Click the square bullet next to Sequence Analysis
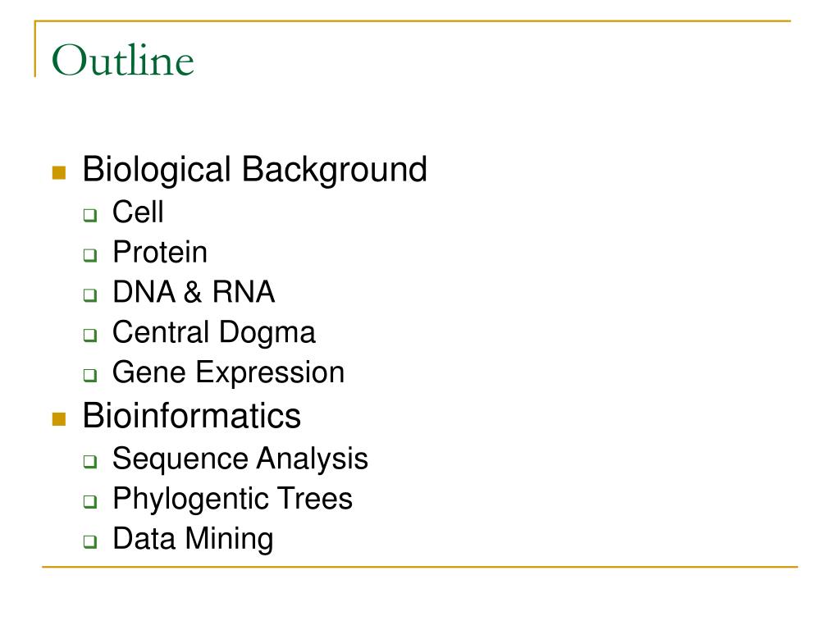Viewport: 840px width, 630px height. [x=90, y=461]
